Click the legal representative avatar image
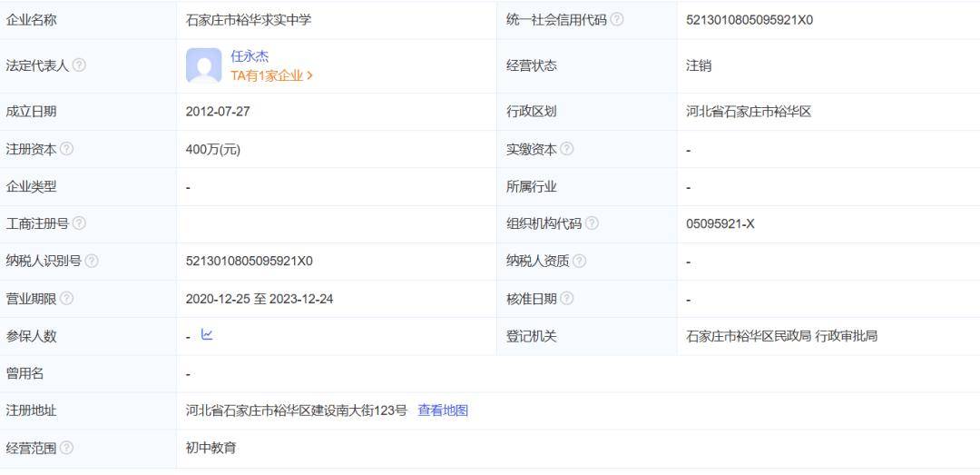 204,65
